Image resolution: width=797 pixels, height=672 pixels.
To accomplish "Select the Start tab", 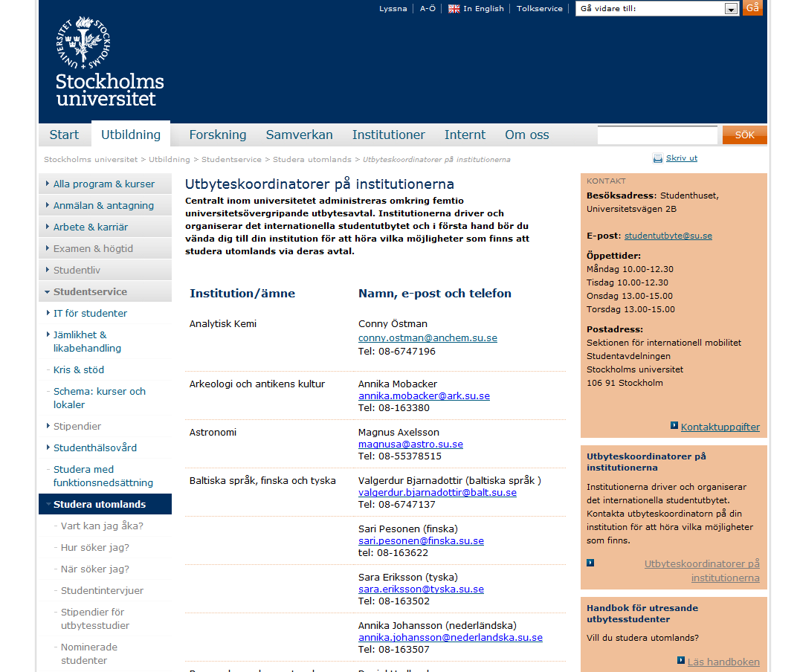I will coord(64,135).
